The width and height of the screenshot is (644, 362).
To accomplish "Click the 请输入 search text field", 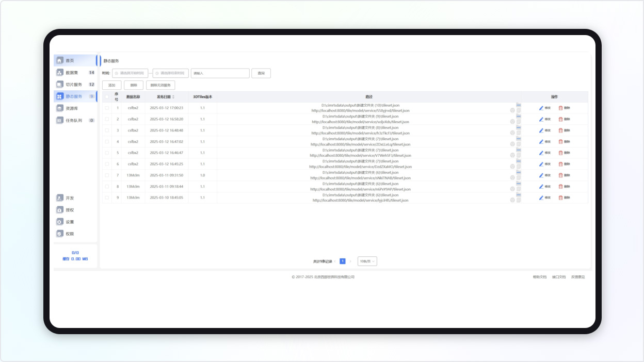I will tap(220, 73).
